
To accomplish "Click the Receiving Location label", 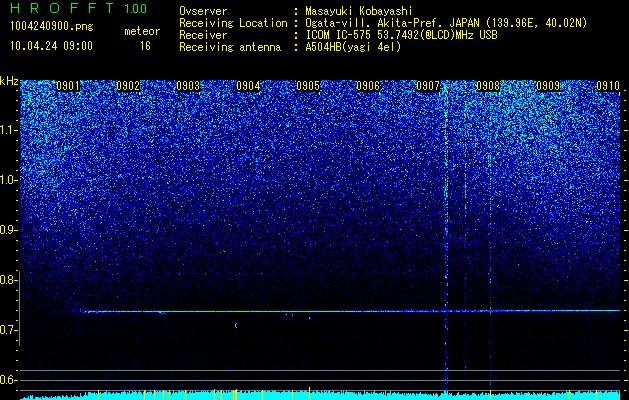I will pyautogui.click(x=233, y=23).
